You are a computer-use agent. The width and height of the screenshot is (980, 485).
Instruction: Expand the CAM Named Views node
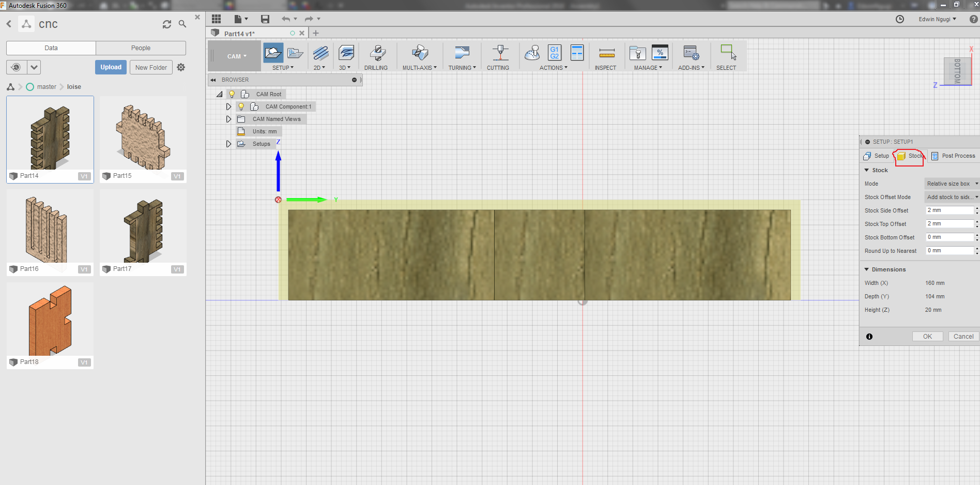point(228,119)
